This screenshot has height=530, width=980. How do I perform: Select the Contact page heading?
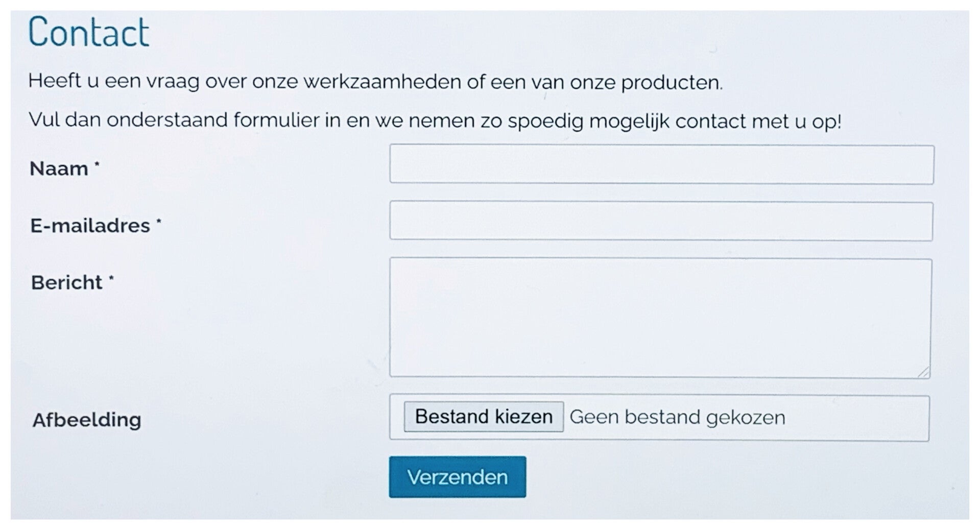click(x=89, y=32)
